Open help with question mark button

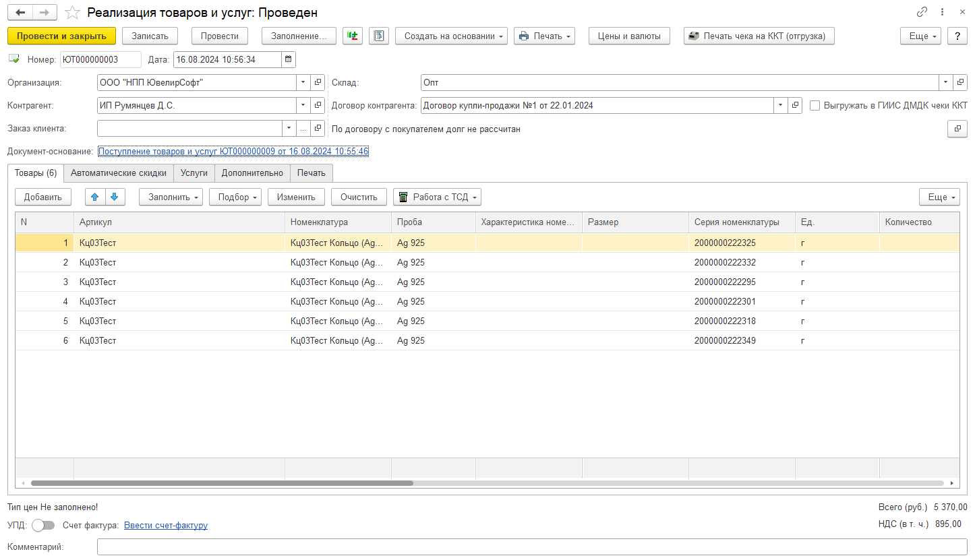957,36
